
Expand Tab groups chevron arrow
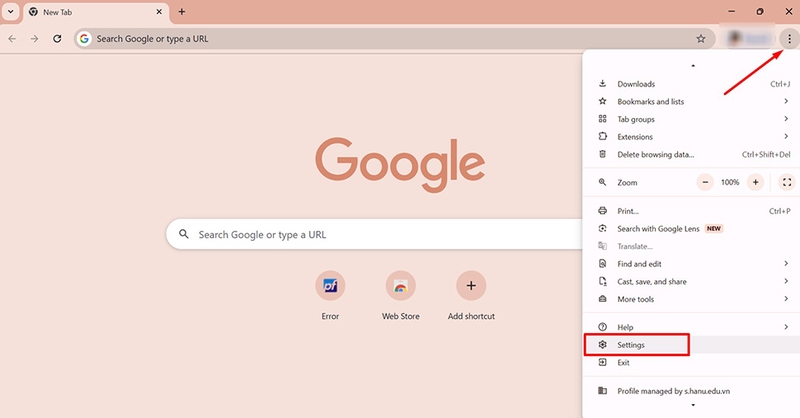(786, 119)
